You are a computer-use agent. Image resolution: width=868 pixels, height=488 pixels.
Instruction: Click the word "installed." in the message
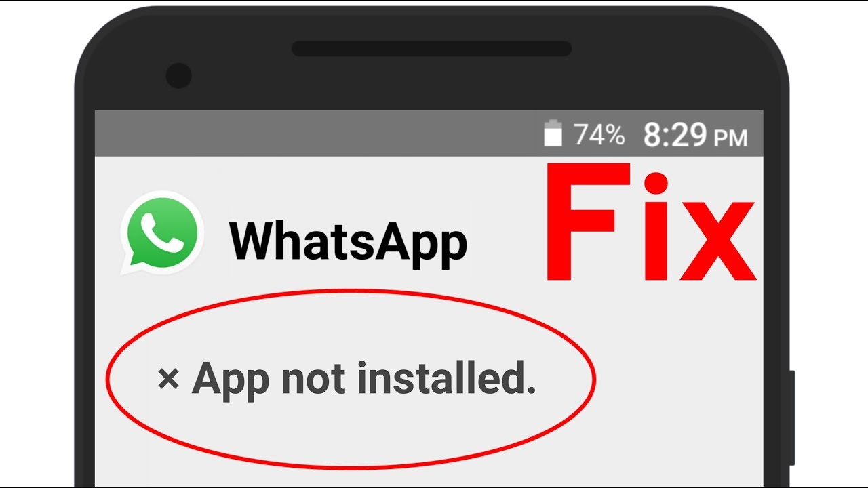(x=446, y=378)
